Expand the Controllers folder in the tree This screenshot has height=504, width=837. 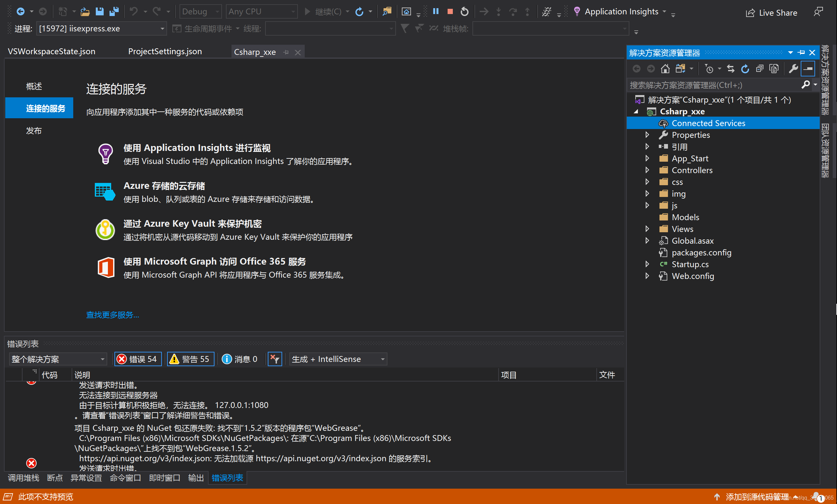pyautogui.click(x=647, y=170)
